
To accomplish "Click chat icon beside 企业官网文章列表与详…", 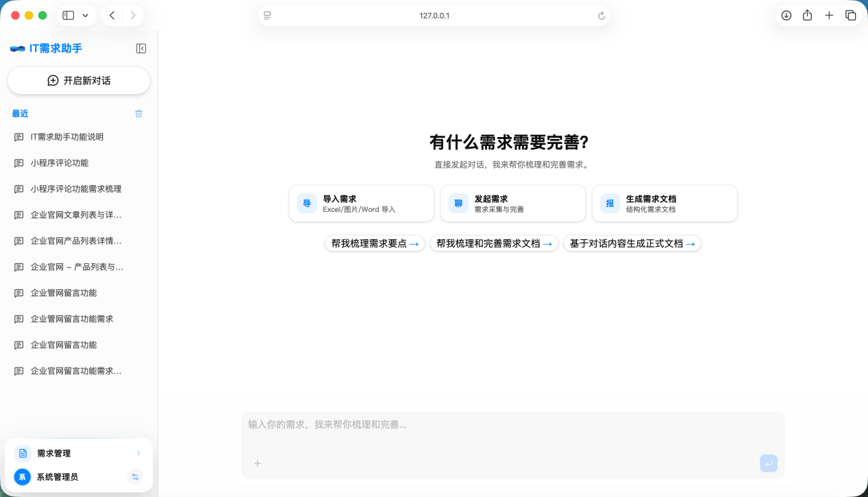I will 19,215.
